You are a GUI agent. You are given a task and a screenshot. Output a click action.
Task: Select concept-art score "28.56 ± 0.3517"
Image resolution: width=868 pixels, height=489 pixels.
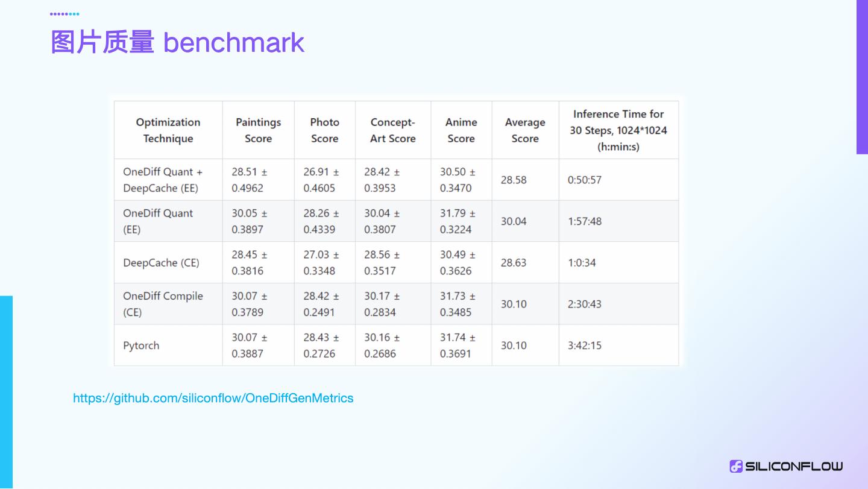point(382,262)
